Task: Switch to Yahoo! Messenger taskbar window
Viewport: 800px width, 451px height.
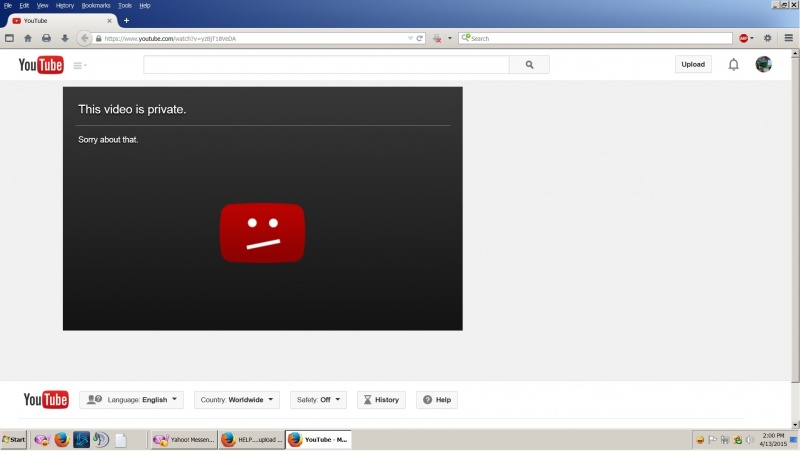Action: [184, 439]
